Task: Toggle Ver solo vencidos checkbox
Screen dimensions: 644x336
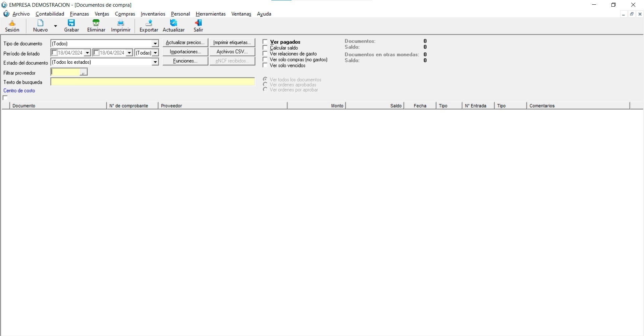Action: pyautogui.click(x=265, y=65)
